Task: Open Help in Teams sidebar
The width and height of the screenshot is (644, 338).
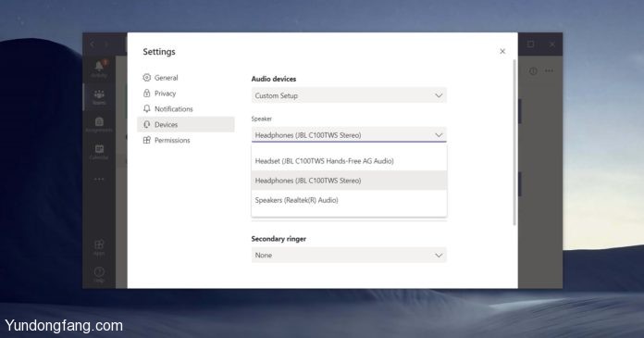Action: coord(99,275)
